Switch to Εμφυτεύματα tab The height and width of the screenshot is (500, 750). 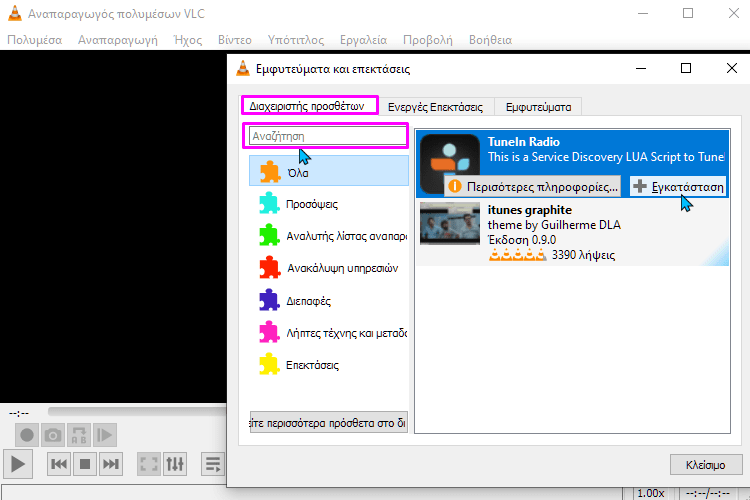[538, 107]
